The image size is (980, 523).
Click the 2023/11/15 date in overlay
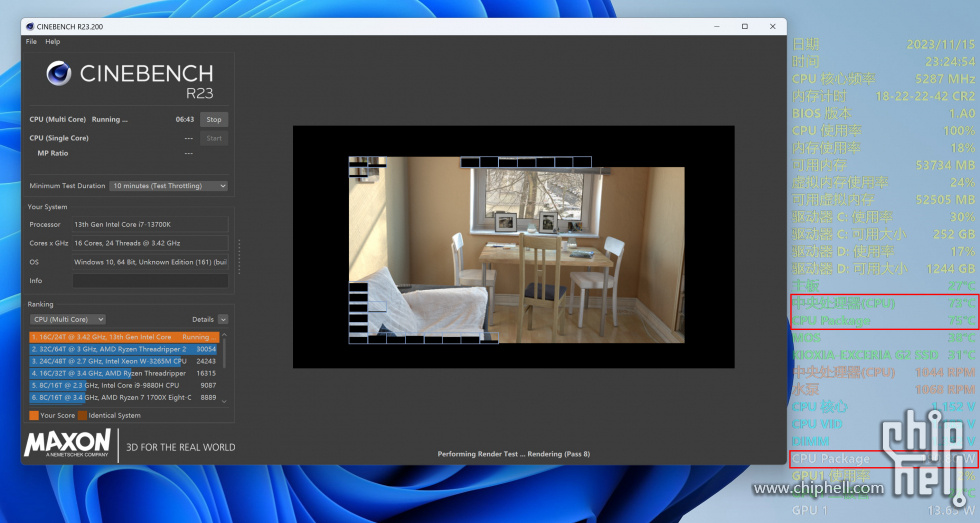click(941, 44)
